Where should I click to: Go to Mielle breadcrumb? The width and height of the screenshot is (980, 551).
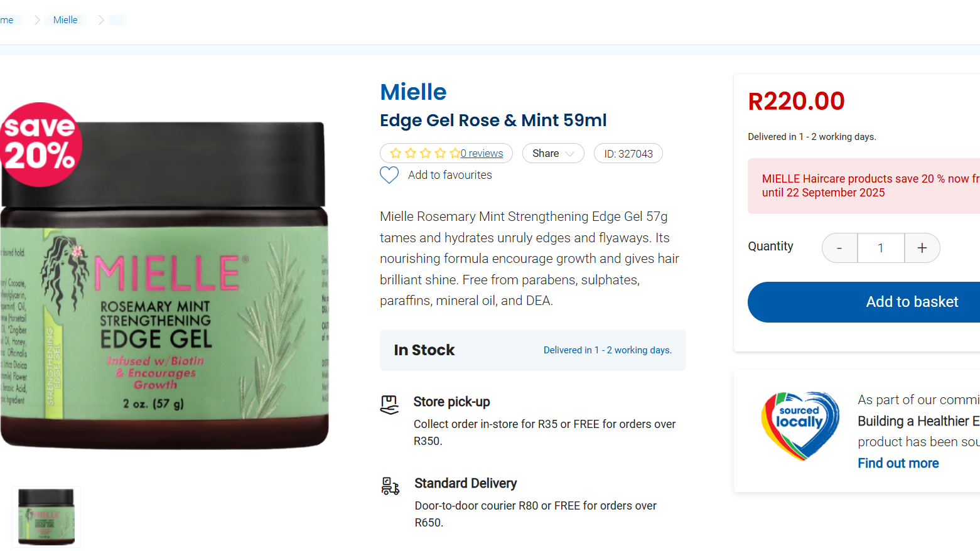pyautogui.click(x=65, y=20)
